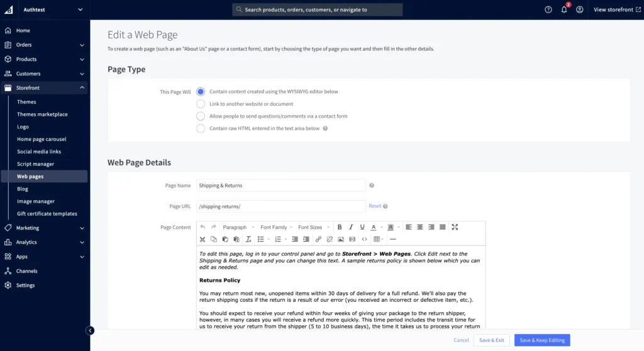The width and height of the screenshot is (644, 351).
Task: Click Save & Keep Editing button
Action: (x=542, y=340)
